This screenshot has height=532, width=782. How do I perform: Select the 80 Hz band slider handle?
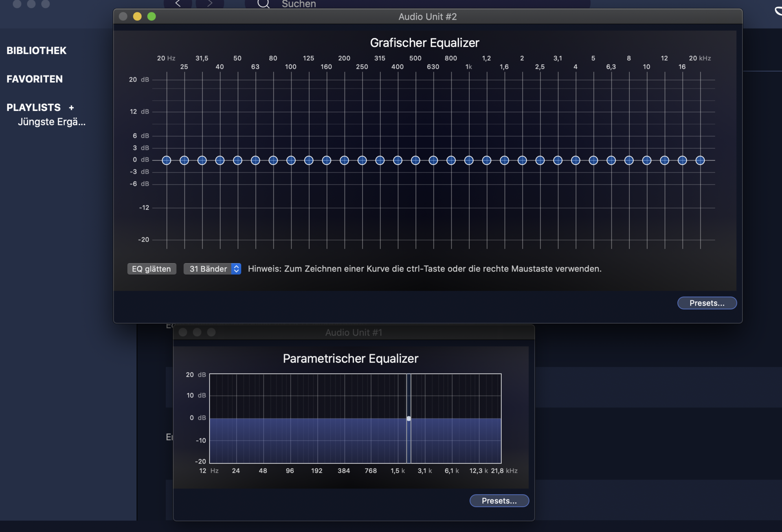coord(273,160)
